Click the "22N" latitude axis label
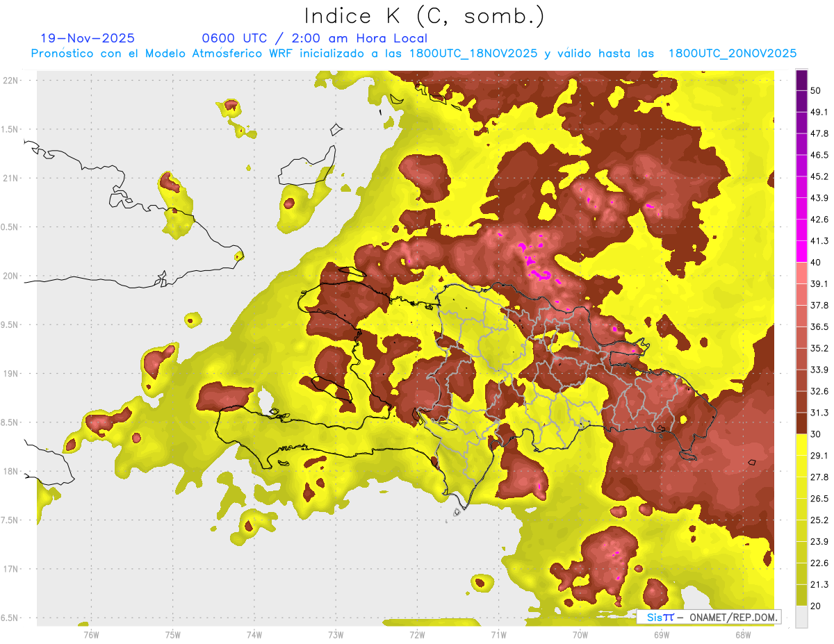Viewport: 834px width, 644px height. click(10, 81)
